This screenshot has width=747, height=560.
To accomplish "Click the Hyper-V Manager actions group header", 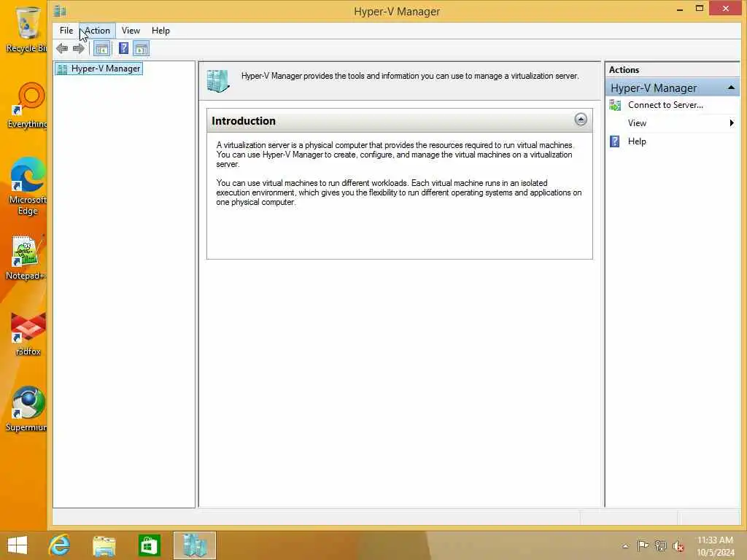I will [672, 87].
